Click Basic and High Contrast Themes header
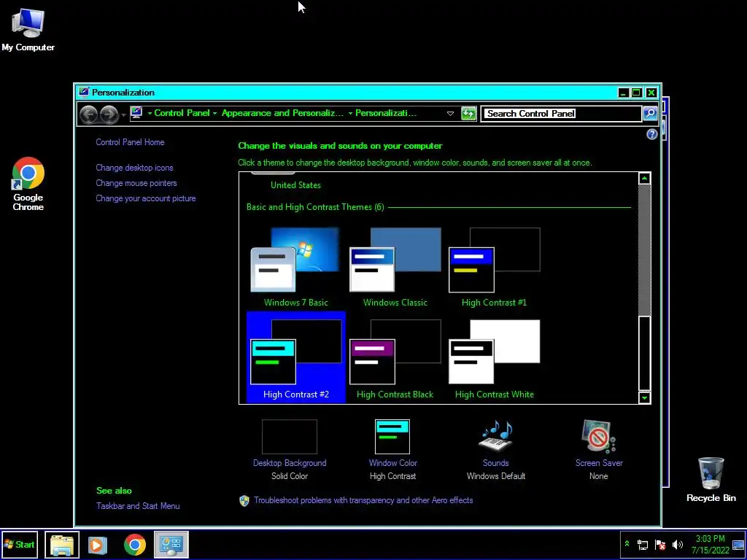747x560 pixels. click(315, 207)
